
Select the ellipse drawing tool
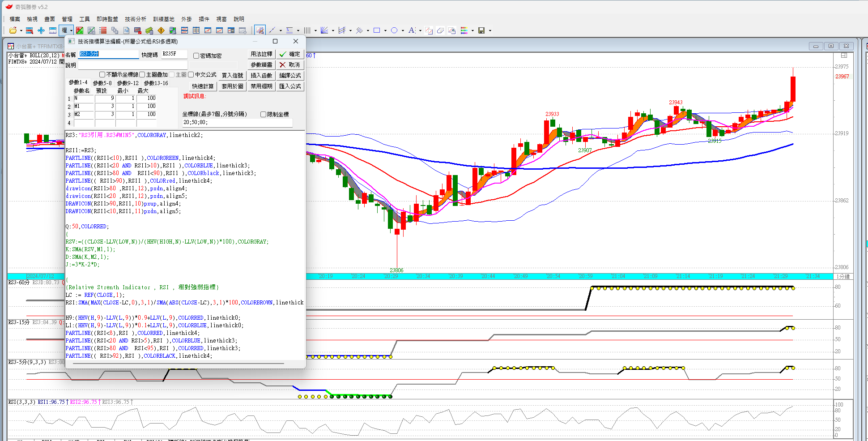394,30
